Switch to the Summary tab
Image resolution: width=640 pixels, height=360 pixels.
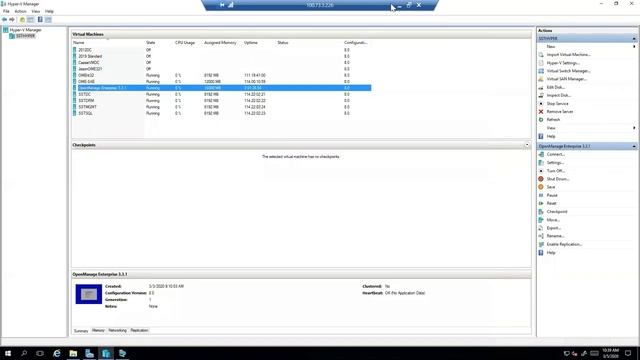[x=81, y=331]
